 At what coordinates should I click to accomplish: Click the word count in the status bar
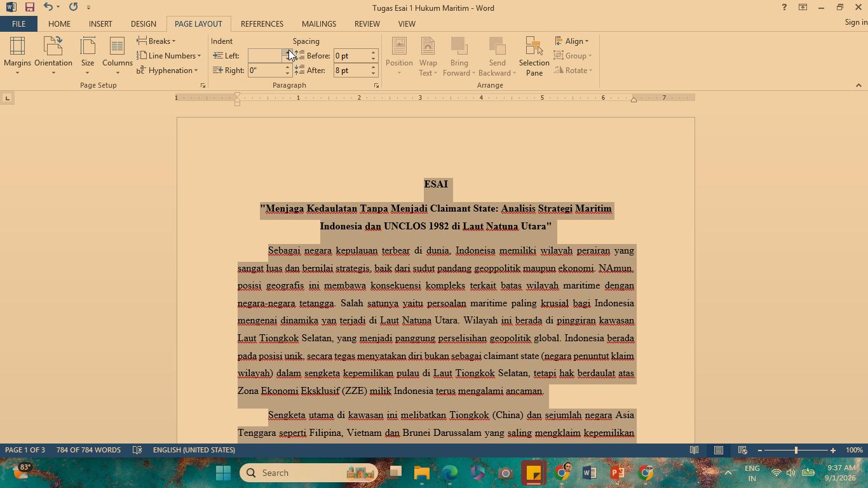click(x=88, y=450)
